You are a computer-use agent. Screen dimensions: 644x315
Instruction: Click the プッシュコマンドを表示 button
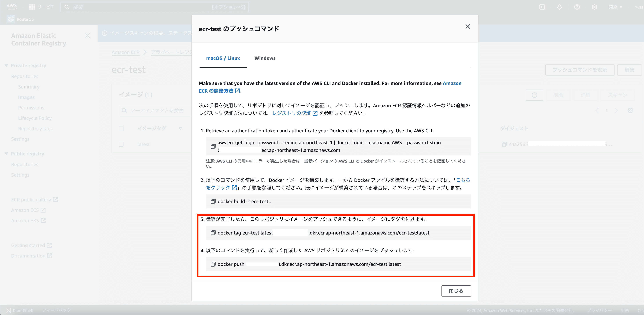coord(580,70)
